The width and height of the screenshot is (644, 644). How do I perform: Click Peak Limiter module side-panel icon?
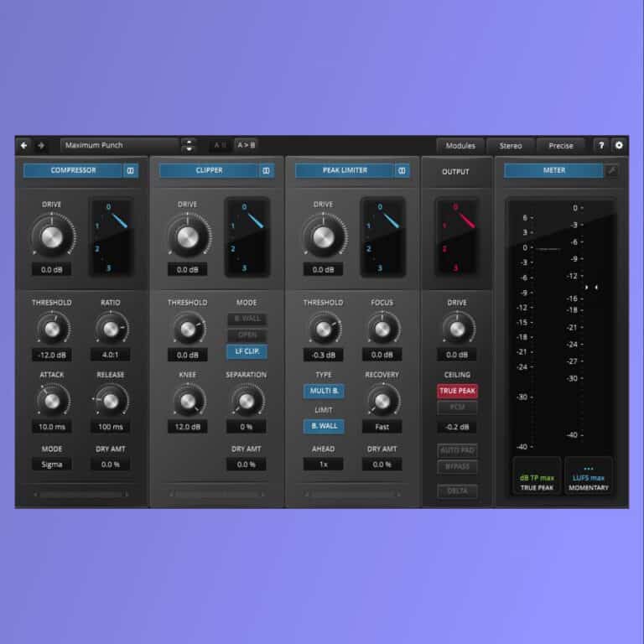402,171
